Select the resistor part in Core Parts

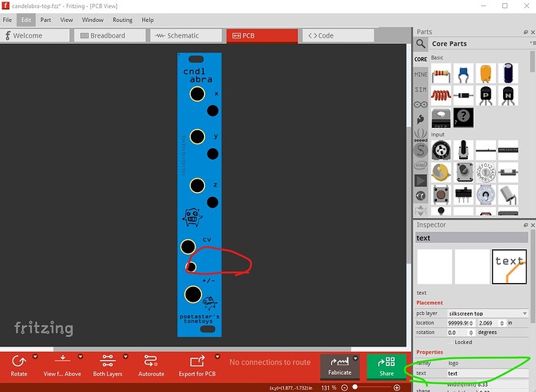pyautogui.click(x=440, y=73)
